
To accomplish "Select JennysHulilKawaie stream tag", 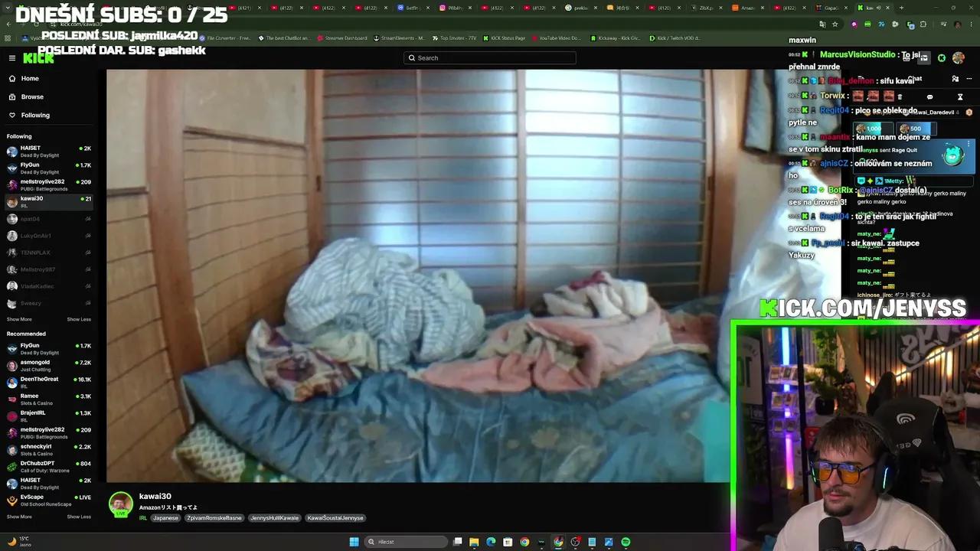I will [x=275, y=518].
